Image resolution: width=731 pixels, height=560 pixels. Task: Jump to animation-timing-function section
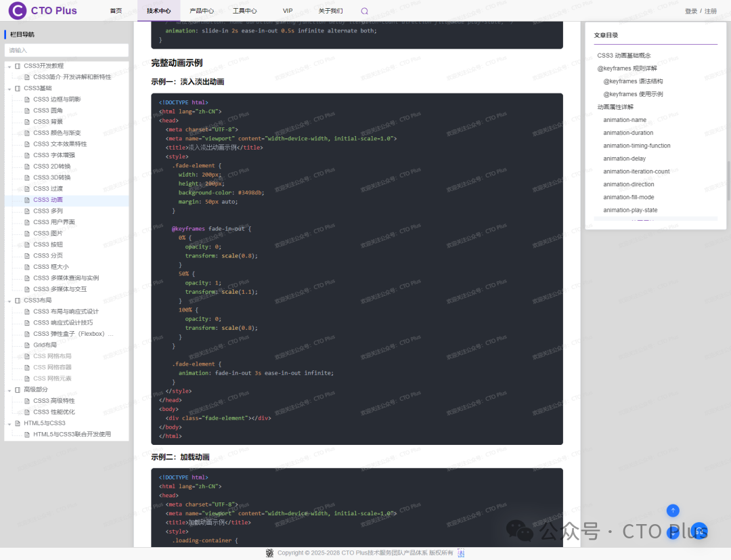[637, 146]
